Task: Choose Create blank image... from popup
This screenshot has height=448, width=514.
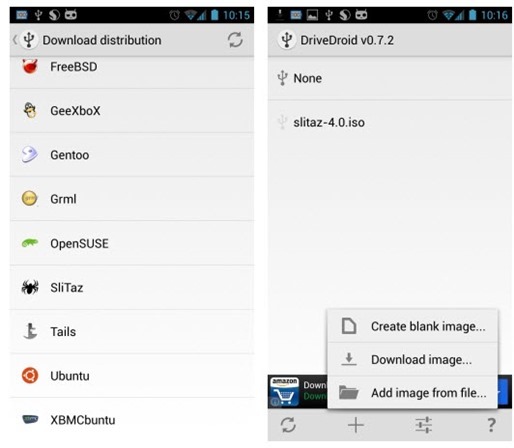Action: tap(413, 326)
